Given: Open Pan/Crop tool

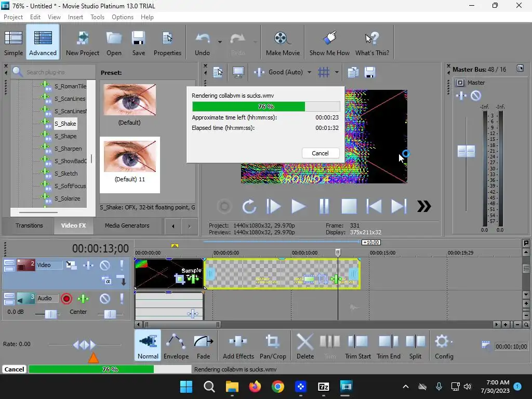Looking at the screenshot, I should pyautogui.click(x=273, y=346).
